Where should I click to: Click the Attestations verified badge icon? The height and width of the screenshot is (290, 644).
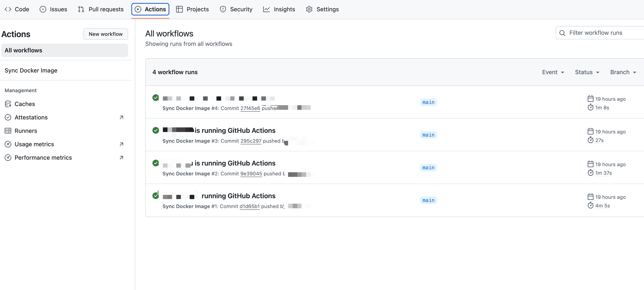[x=8, y=117]
